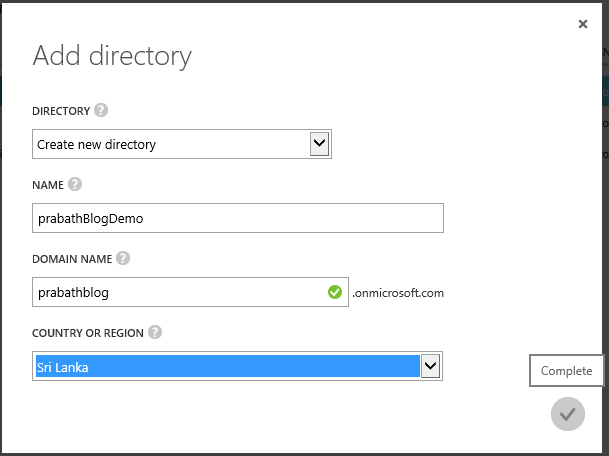609x456 pixels.
Task: Click the DIRECTORY field label
Action: [x=61, y=111]
